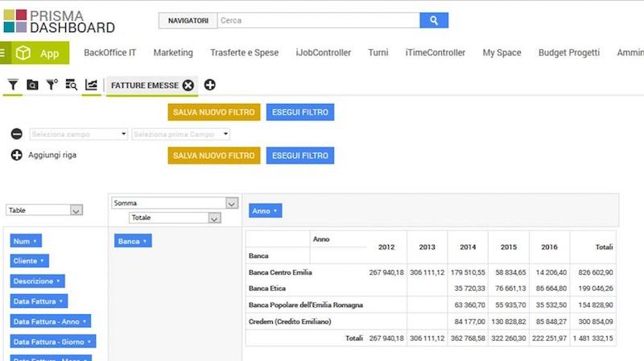Click Banca Popolare dell'Emilia Romagna row label

306,305
